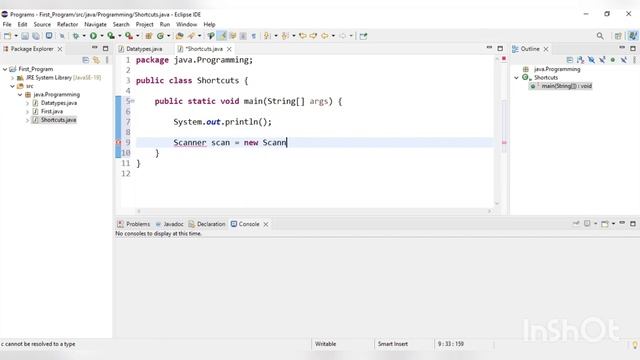Image resolution: width=640 pixels, height=360 pixels.
Task: Click the Next Annotation toolbar icon
Action: click(x=267, y=36)
